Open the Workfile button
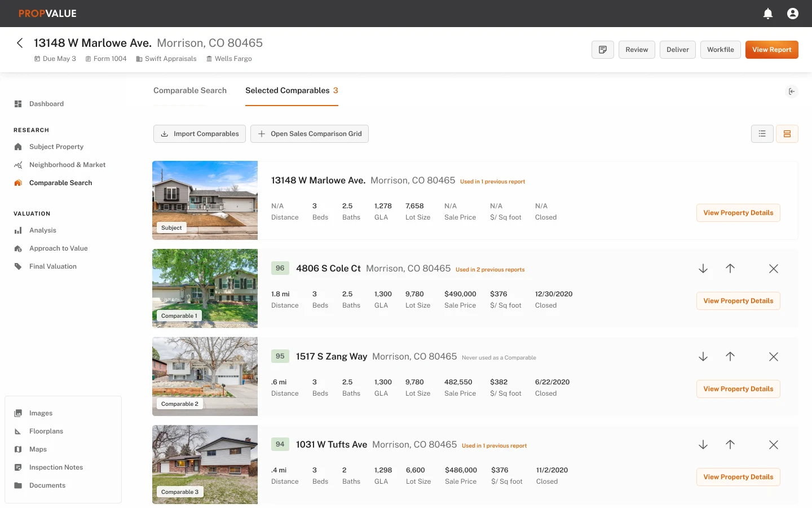The image size is (812, 508). tap(721, 50)
